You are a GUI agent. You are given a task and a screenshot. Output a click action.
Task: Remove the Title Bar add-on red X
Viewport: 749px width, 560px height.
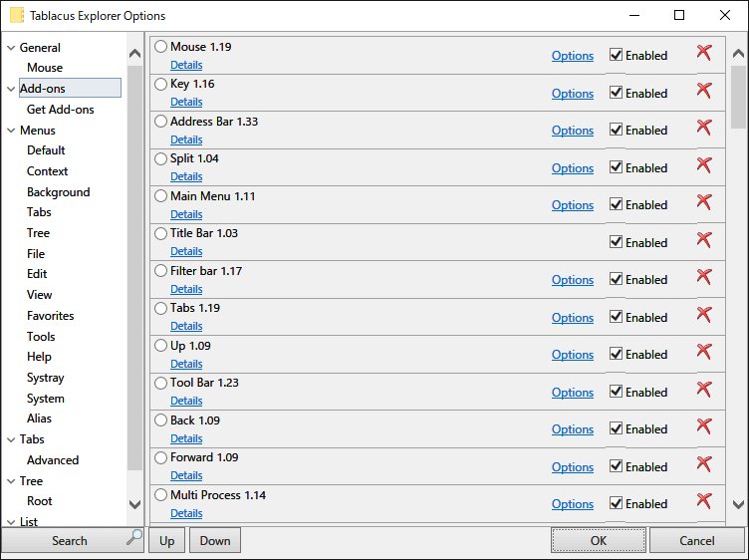click(704, 239)
